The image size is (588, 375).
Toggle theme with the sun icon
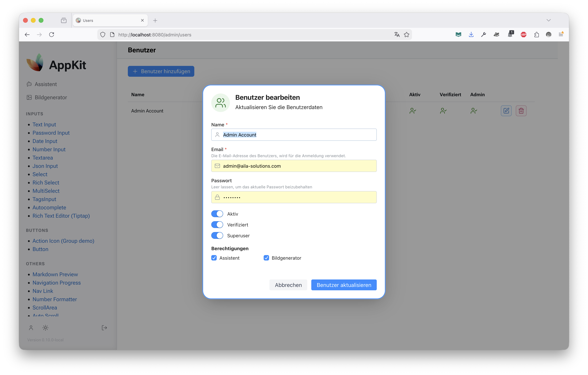pos(45,328)
